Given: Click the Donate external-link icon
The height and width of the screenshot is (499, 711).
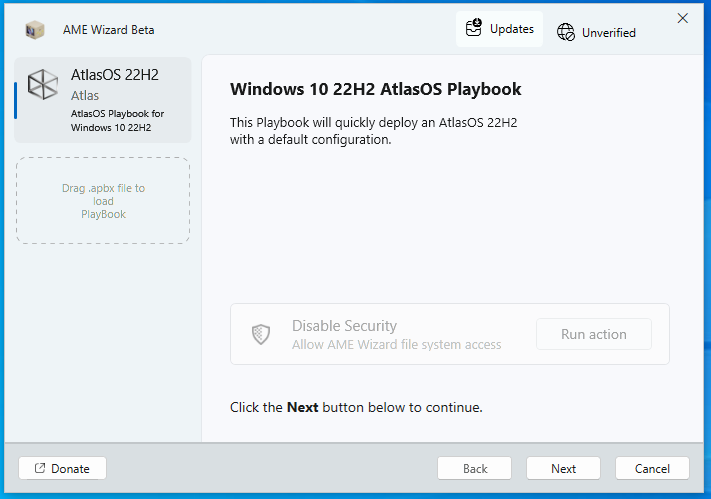Looking at the screenshot, I should (40, 468).
